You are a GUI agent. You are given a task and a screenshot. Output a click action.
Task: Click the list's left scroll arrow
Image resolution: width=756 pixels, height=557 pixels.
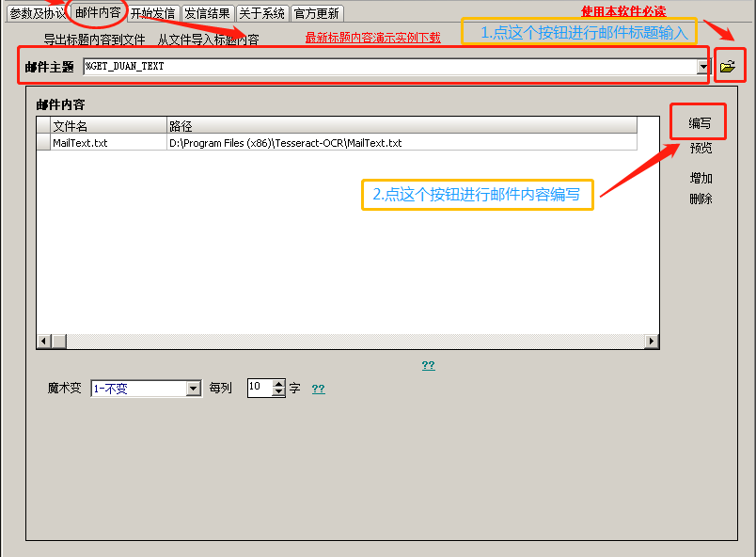[x=44, y=342]
